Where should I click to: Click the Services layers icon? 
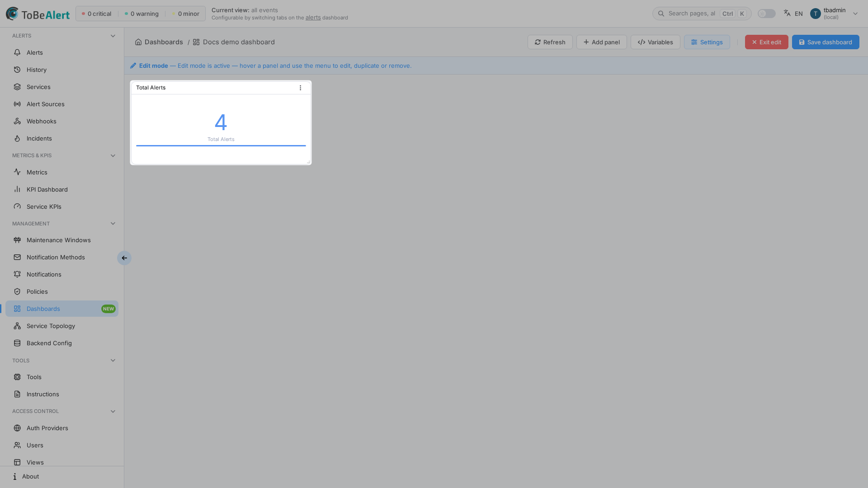click(17, 87)
